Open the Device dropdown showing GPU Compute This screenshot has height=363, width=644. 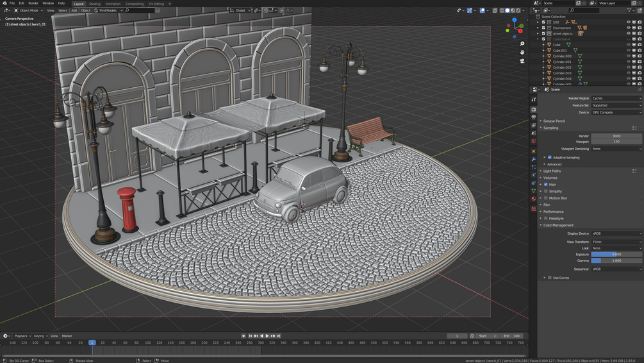616,112
